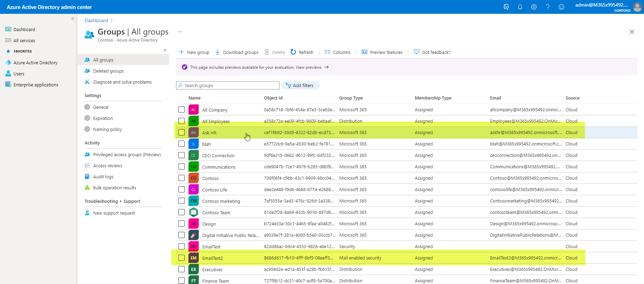Select the Design group checkbox

(x=182, y=224)
